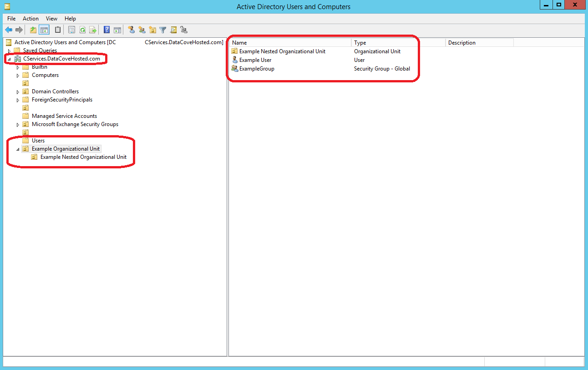Open the View menu
Screen dimensions: 588x370
[51, 19]
